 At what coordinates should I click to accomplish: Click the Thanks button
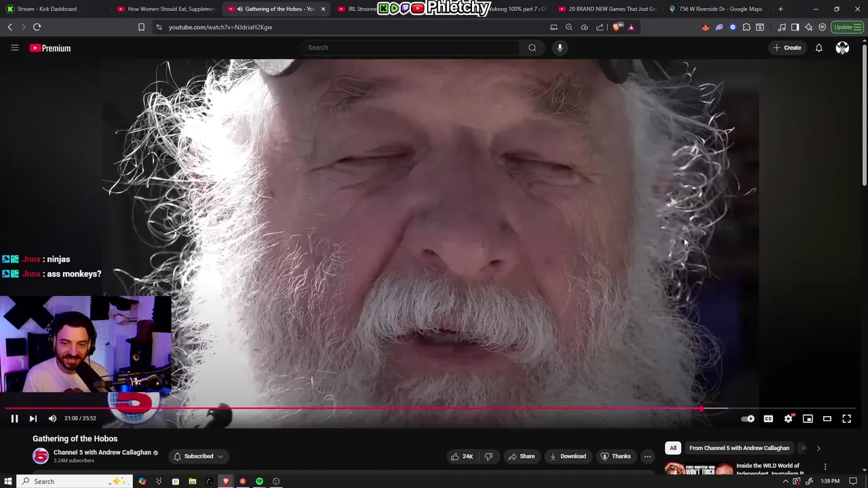coord(616,456)
